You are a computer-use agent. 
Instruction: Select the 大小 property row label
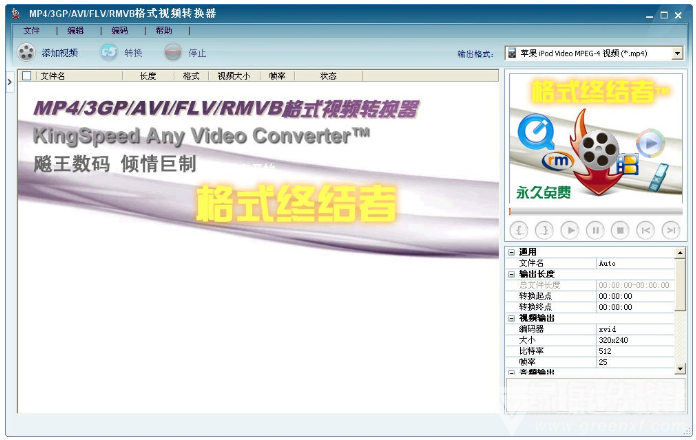(527, 340)
